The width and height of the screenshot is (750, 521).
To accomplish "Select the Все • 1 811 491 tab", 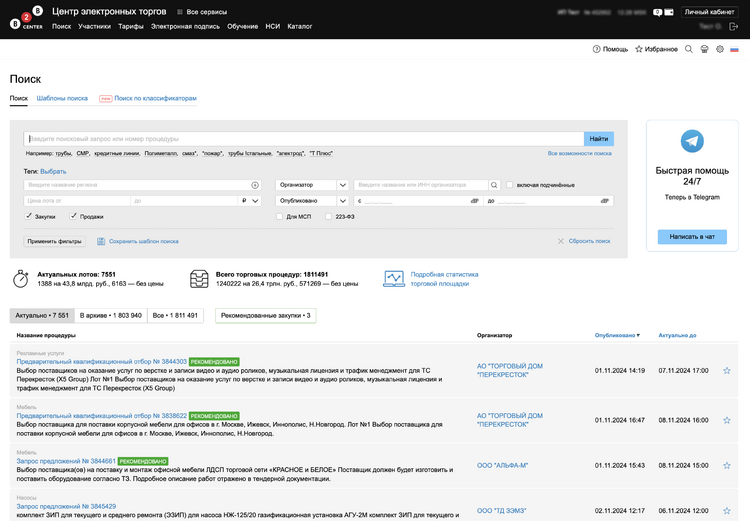I will pos(175,316).
